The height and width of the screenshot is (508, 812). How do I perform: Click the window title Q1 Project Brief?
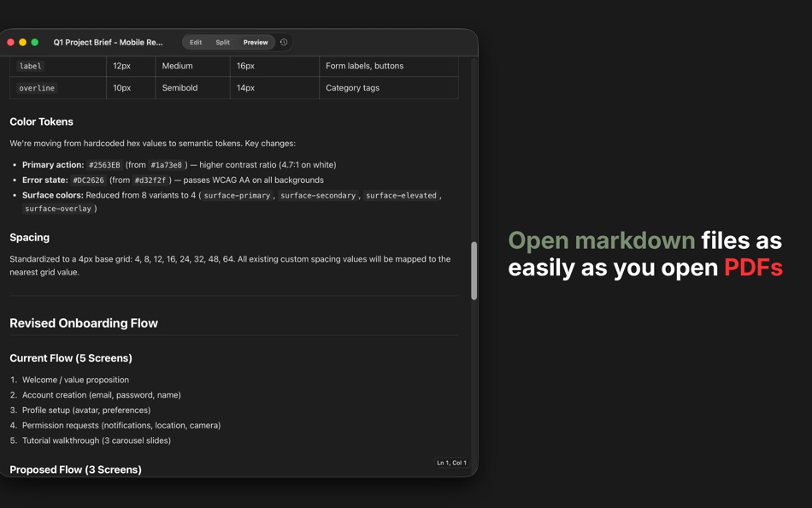coord(108,43)
